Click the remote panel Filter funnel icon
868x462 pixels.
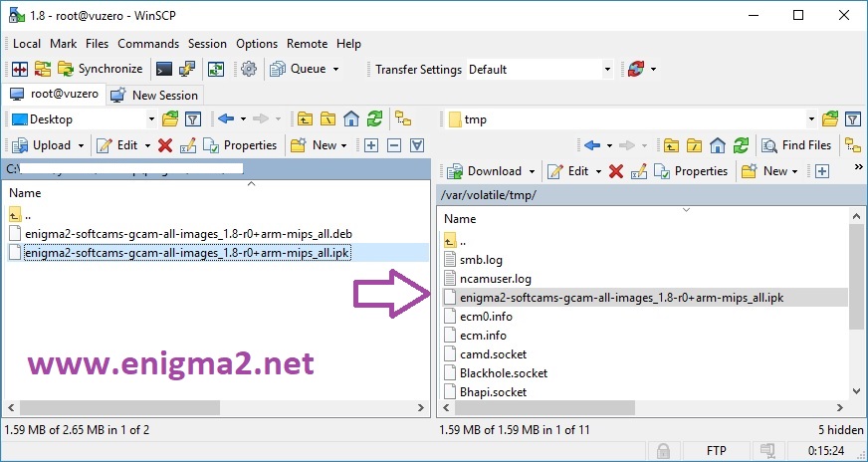[853, 118]
